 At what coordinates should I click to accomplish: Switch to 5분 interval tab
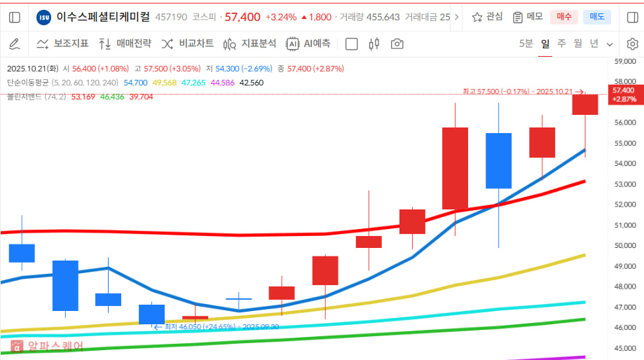[x=526, y=43]
